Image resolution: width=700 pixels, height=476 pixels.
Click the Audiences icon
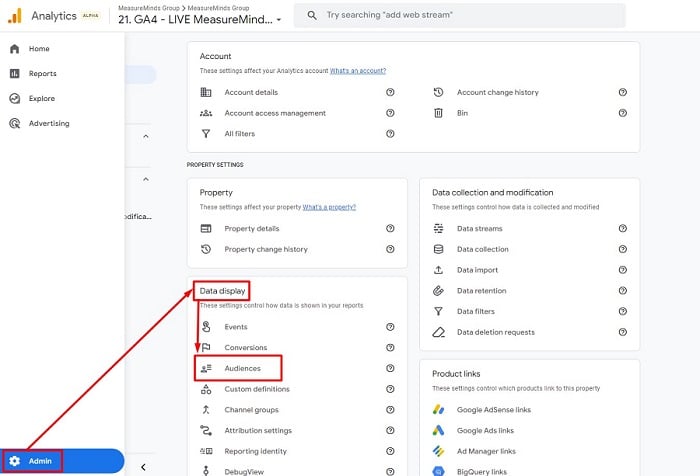(206, 368)
